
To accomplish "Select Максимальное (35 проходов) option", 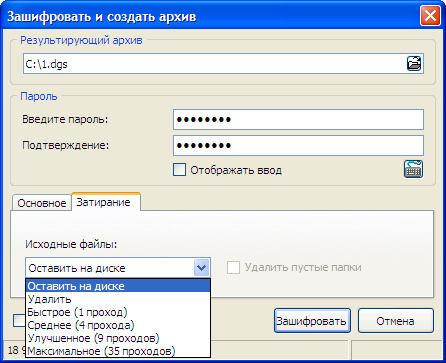I will pos(118,351).
